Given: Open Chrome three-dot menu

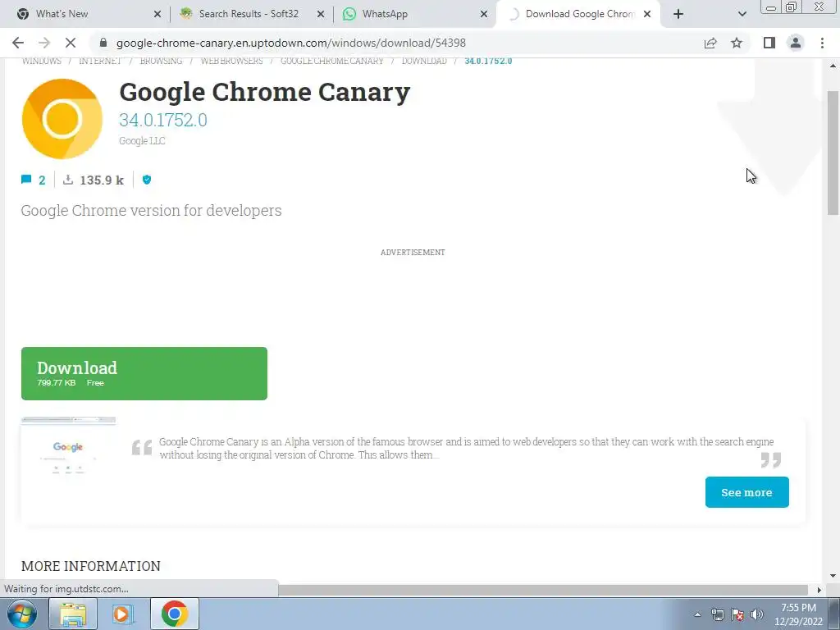Looking at the screenshot, I should tap(822, 43).
